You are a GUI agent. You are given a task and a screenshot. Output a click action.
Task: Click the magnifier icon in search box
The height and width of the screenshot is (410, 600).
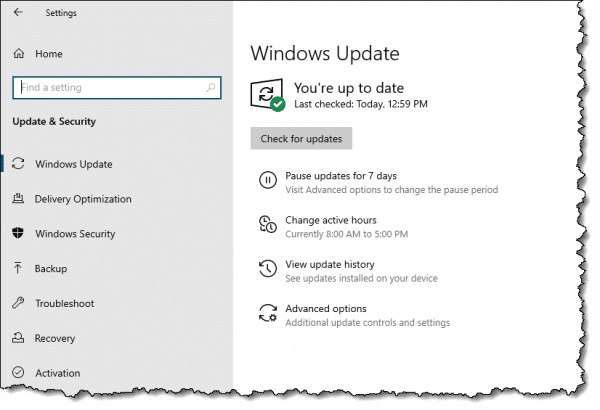pos(210,88)
